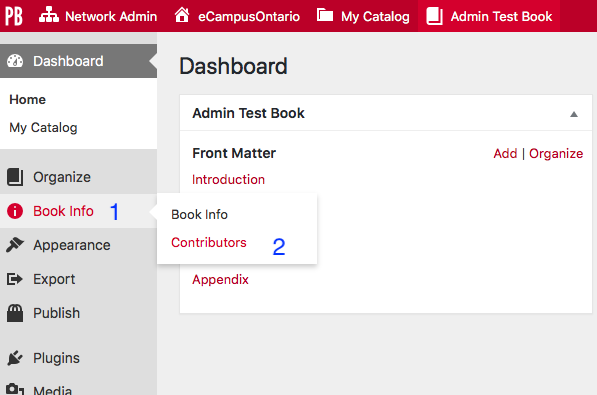Click the Export arrow icon
Screen dimensions: 597x395
pos(14,279)
